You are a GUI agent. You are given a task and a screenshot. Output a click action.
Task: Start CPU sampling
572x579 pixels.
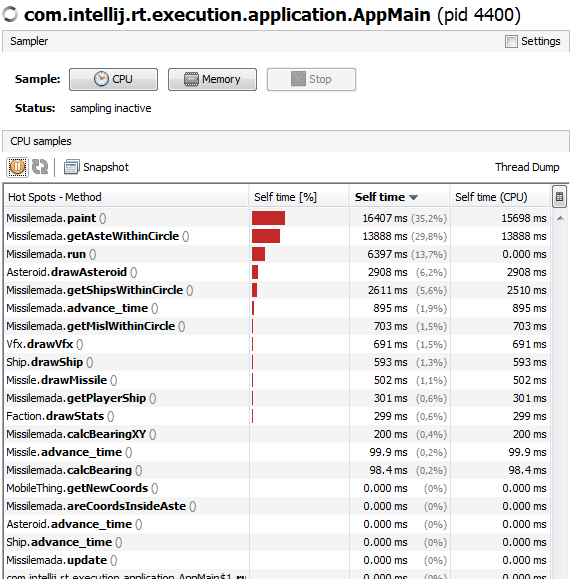[x=113, y=79]
